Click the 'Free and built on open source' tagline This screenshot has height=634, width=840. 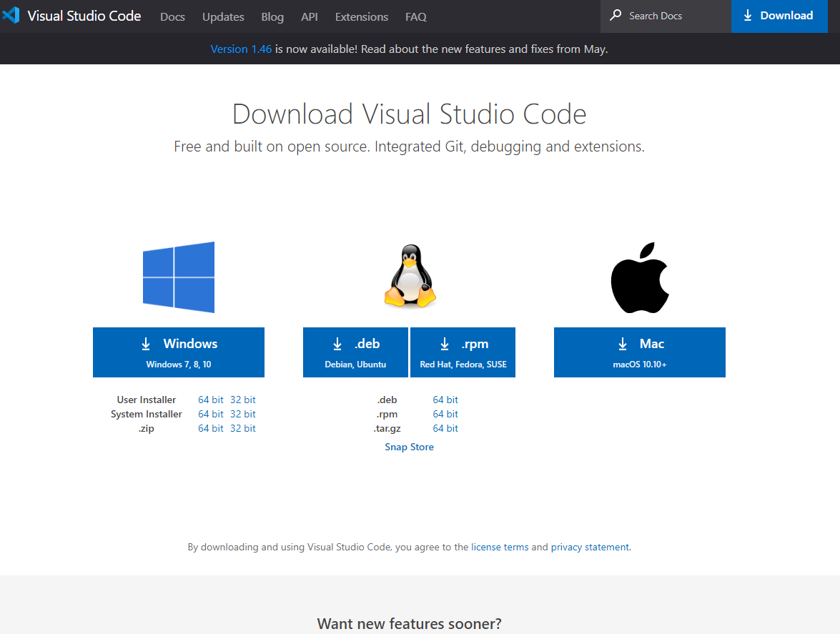click(x=410, y=147)
